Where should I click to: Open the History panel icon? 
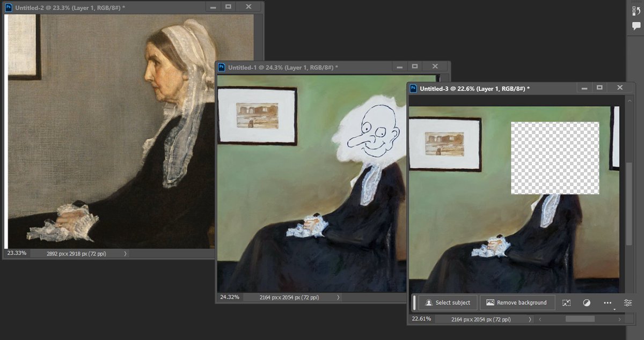[x=636, y=10]
